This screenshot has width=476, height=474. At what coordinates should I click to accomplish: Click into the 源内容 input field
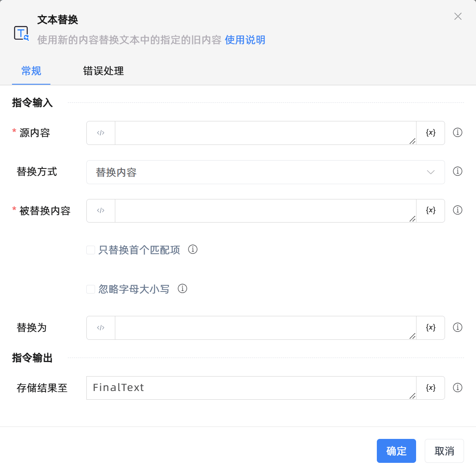tap(264, 133)
